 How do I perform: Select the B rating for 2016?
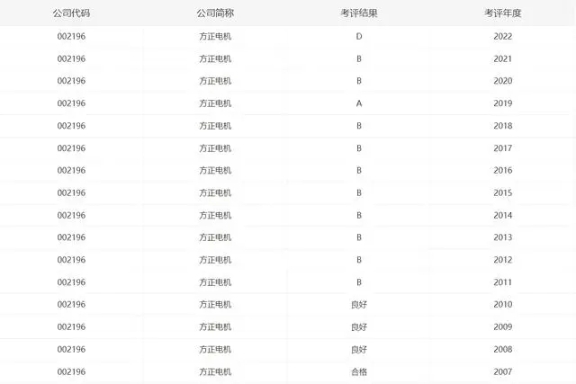click(x=359, y=171)
